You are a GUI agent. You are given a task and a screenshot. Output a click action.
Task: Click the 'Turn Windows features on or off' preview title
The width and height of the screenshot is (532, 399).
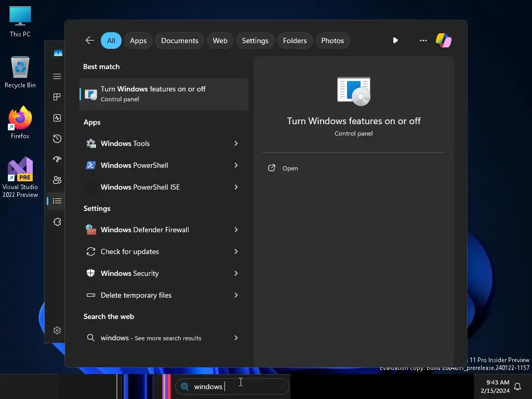click(x=353, y=121)
